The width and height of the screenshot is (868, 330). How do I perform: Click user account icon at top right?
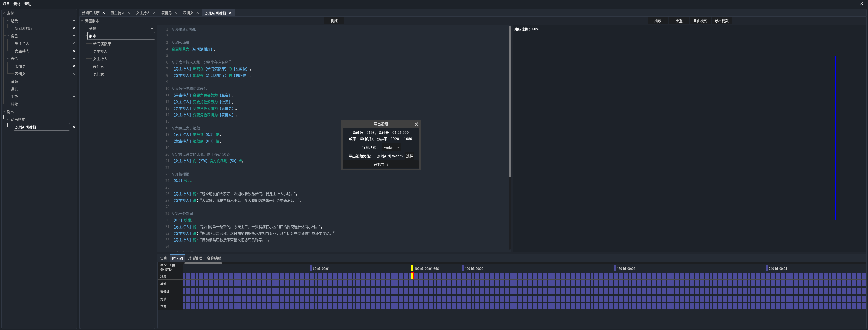coord(861,4)
